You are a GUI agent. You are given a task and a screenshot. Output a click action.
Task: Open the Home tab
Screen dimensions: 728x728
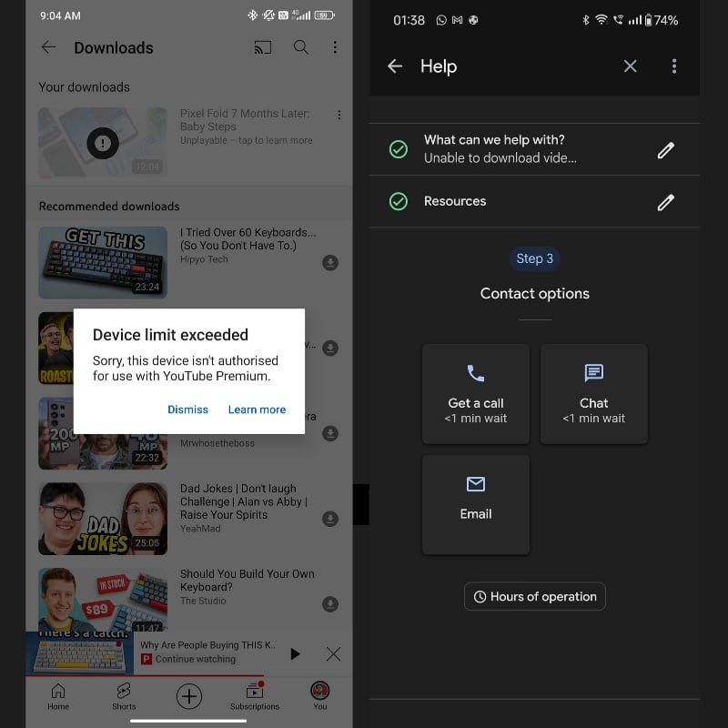(x=58, y=696)
